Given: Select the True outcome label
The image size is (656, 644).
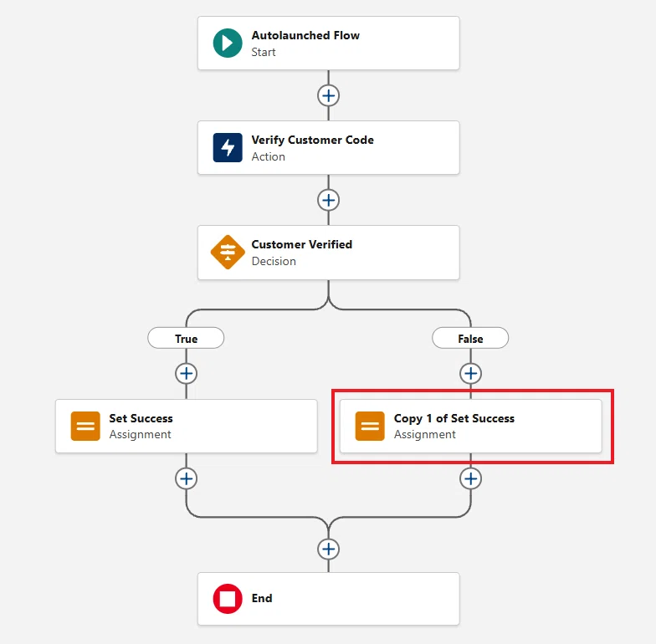Looking at the screenshot, I should [186, 338].
